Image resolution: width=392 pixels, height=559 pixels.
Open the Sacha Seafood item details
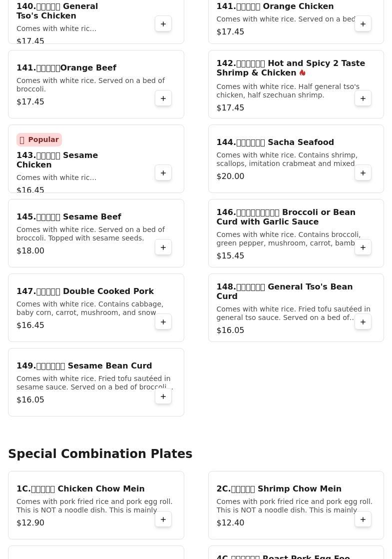275,142
